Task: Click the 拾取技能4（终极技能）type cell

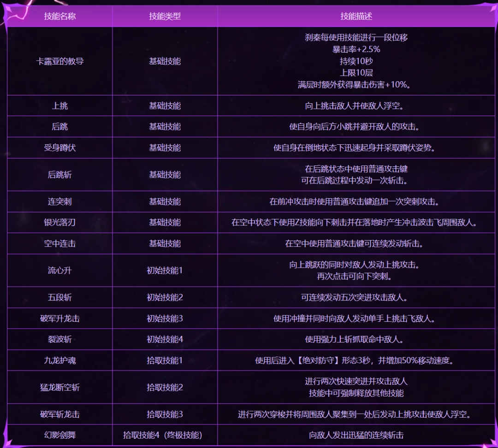Action: (163, 435)
